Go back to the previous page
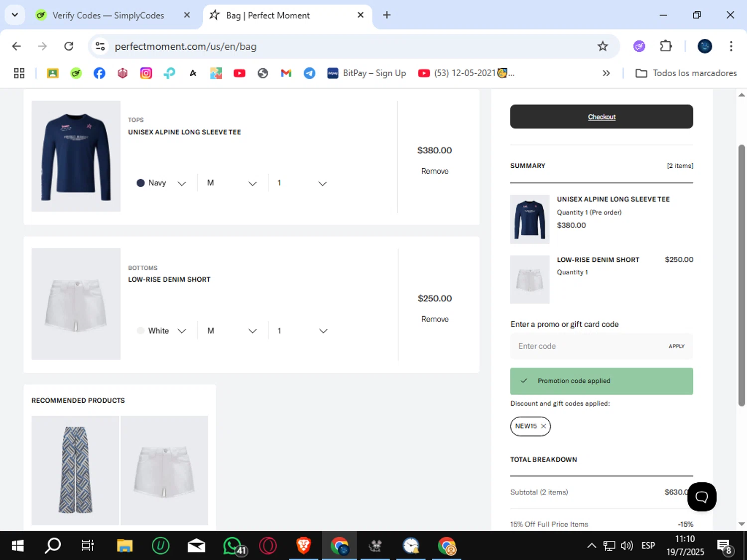Viewport: 747px width, 560px height. (16, 46)
